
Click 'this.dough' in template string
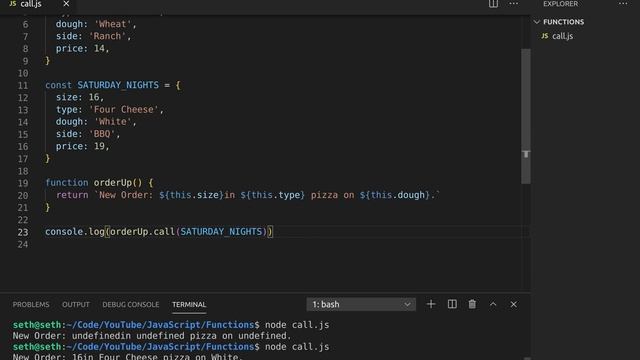(398, 195)
